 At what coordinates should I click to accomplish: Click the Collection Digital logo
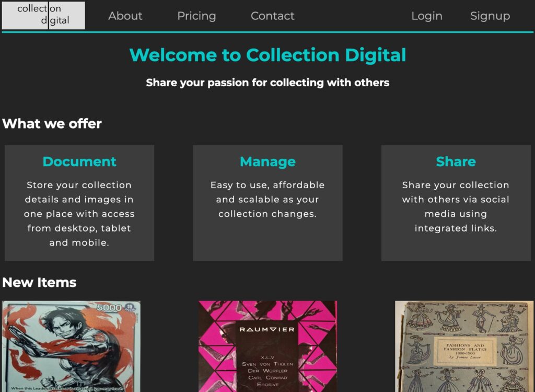pyautogui.click(x=43, y=15)
